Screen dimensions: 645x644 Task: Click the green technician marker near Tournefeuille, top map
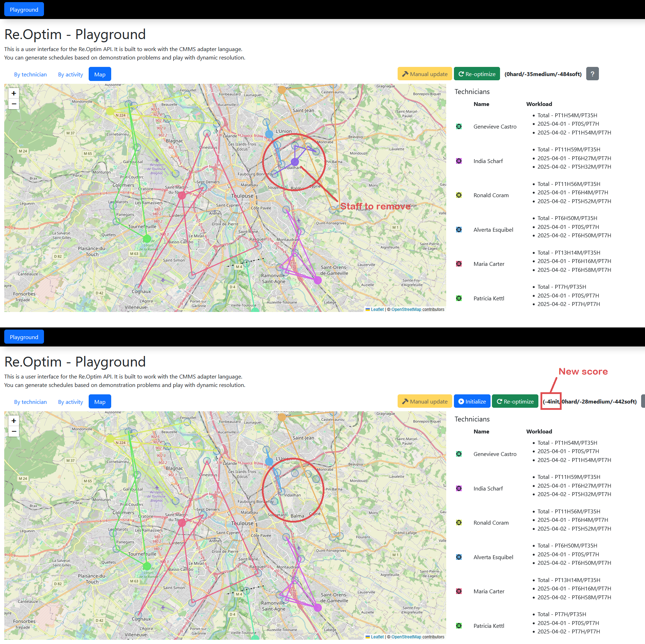[147, 238]
